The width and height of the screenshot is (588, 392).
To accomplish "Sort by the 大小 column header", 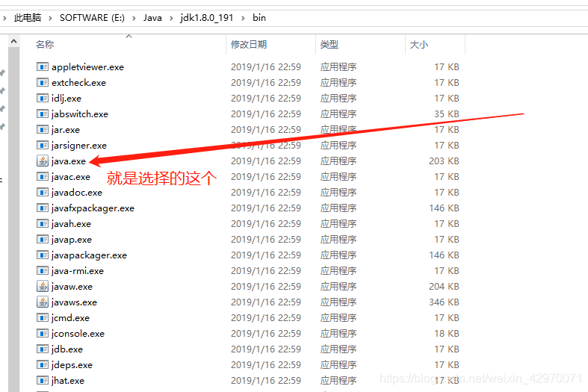I will coord(419,45).
